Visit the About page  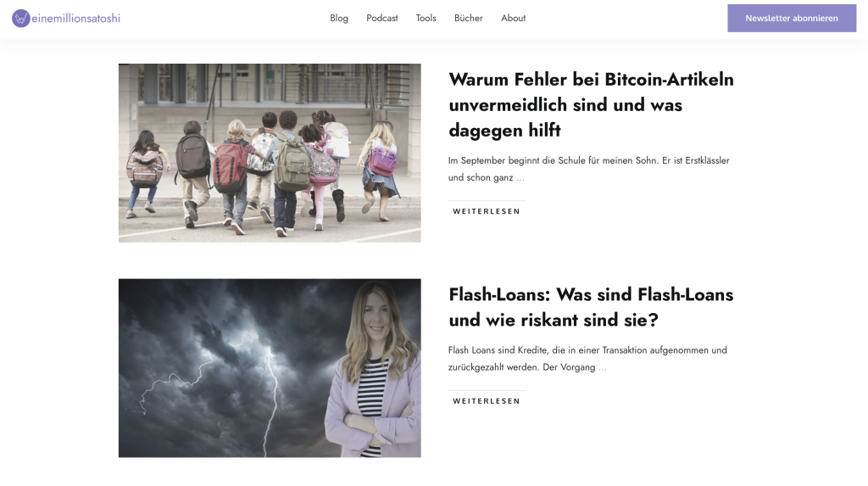(x=513, y=19)
